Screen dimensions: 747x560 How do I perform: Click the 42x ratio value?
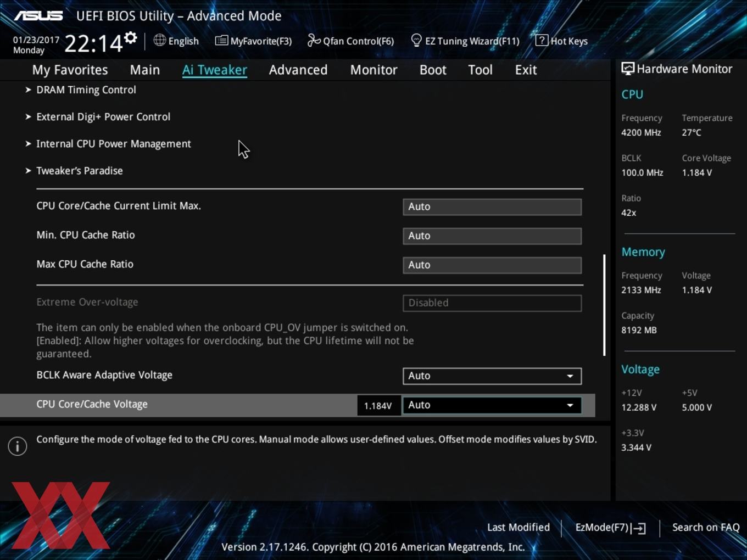tap(628, 212)
